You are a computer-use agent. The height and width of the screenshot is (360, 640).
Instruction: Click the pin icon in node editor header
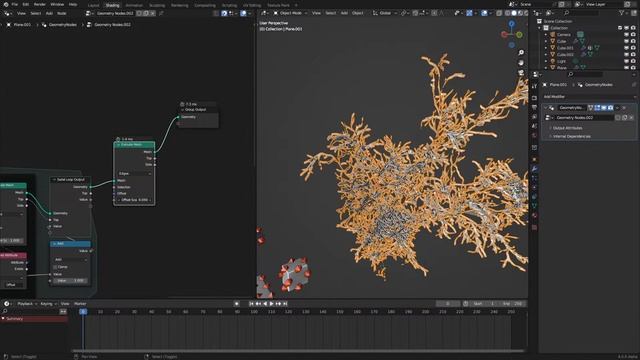161,13
